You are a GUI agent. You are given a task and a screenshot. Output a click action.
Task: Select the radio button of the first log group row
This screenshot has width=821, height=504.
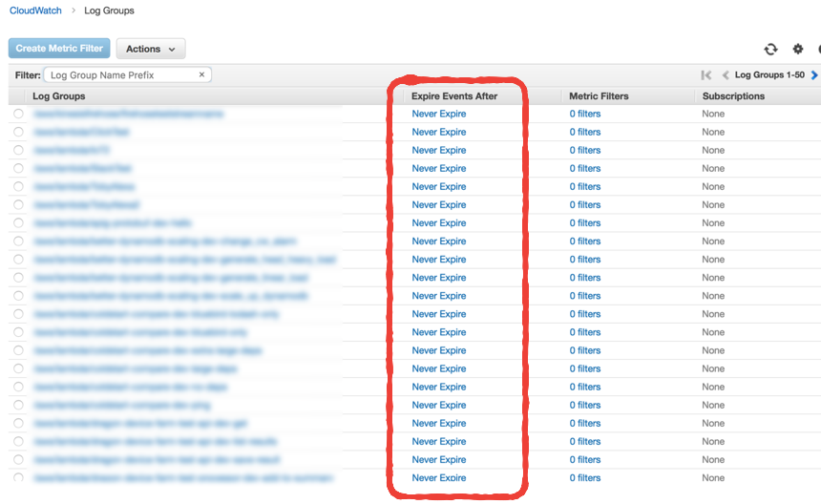tap(18, 114)
